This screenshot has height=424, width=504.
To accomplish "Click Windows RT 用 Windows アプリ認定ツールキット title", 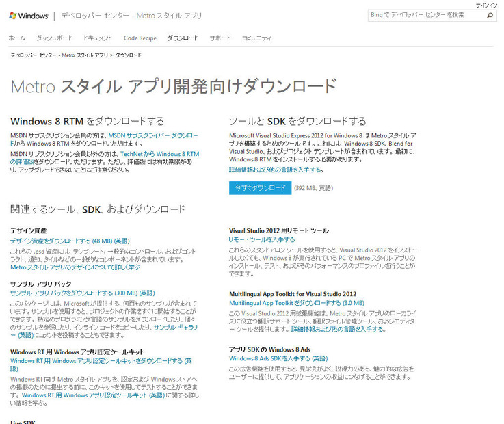I will [77, 352].
